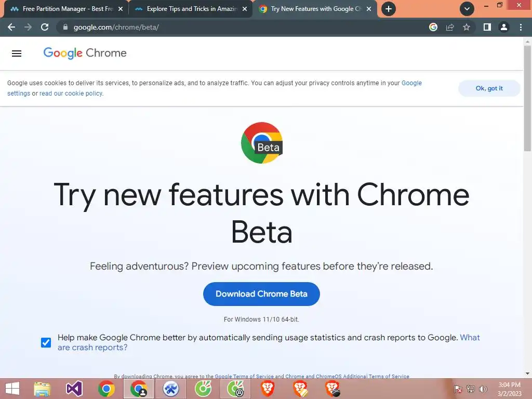Open the volume tray icon
Image resolution: width=532 pixels, height=399 pixels.
pyautogui.click(x=483, y=389)
